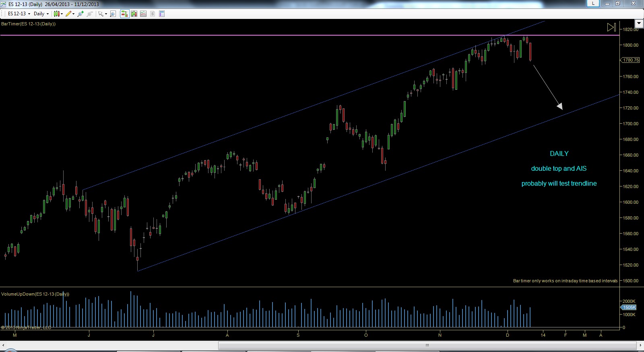Click the horizontal scrollbar left arrow
644x352 pixels.
pyautogui.click(x=3, y=345)
